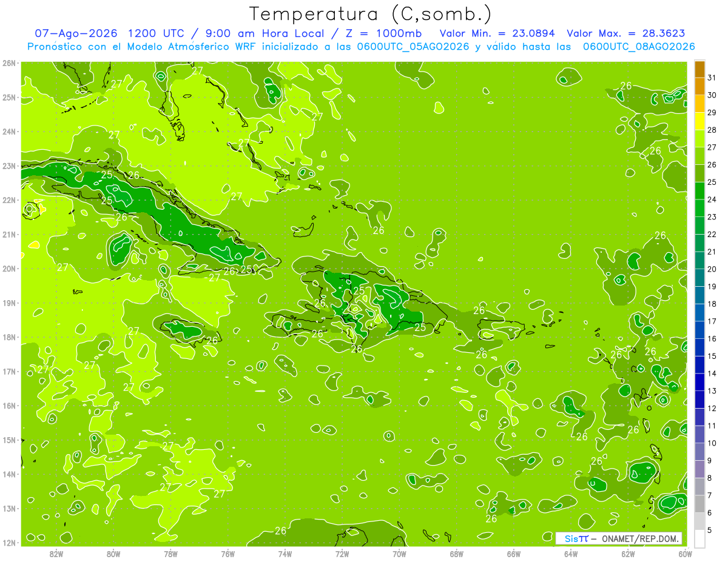Select the gray color bar segment between 6 and 7
The image size is (728, 562).
[x=699, y=504]
